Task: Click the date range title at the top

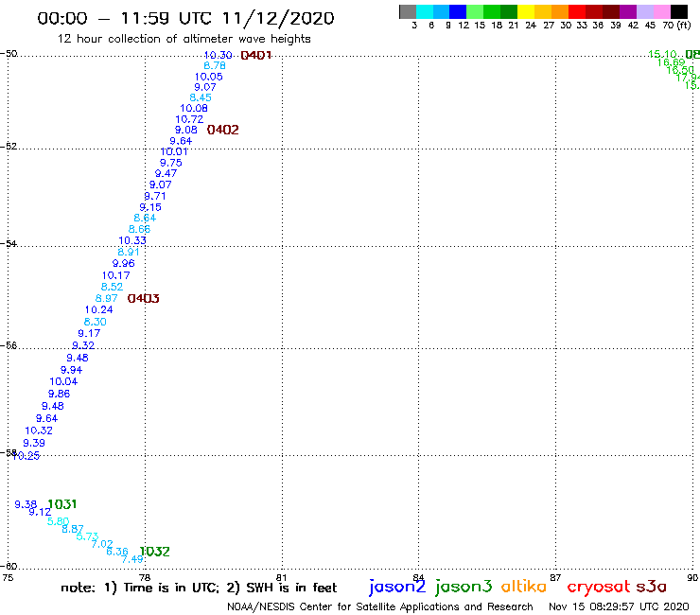Action: click(x=185, y=18)
